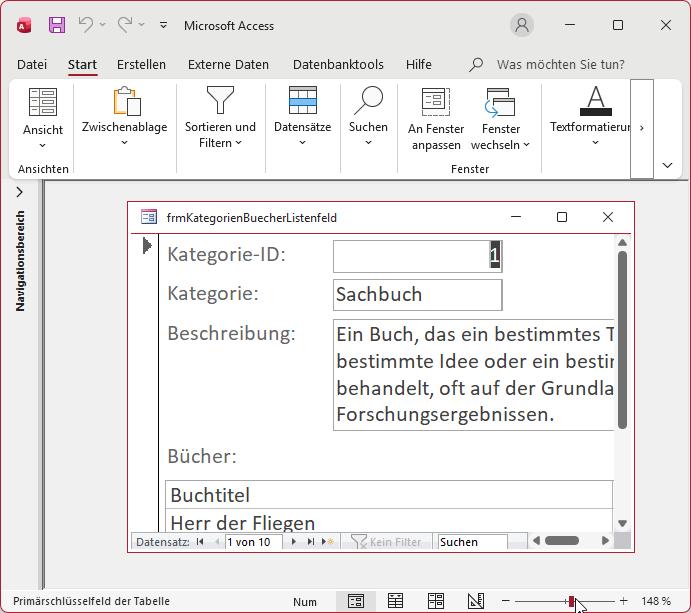
Task: Expand the Ansicht dropdown arrow
Action: [x=43, y=145]
